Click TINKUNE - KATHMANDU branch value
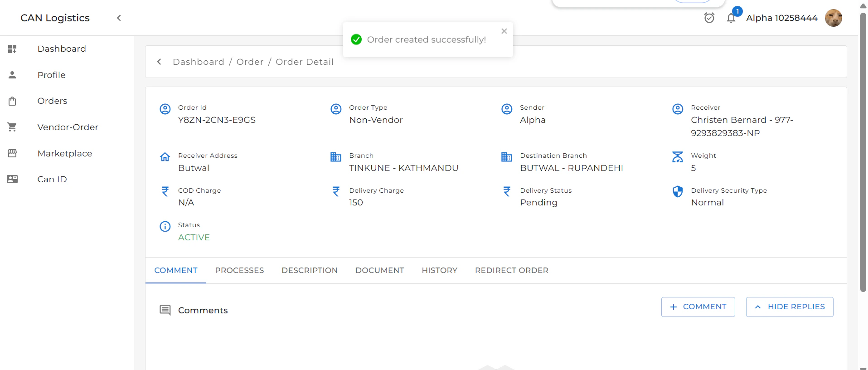This screenshot has height=370, width=868. [x=403, y=168]
